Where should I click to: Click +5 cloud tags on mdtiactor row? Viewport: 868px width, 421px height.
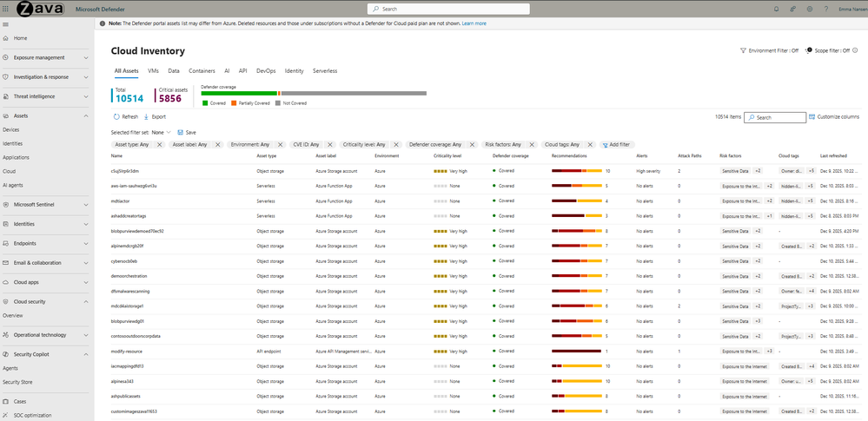811,201
